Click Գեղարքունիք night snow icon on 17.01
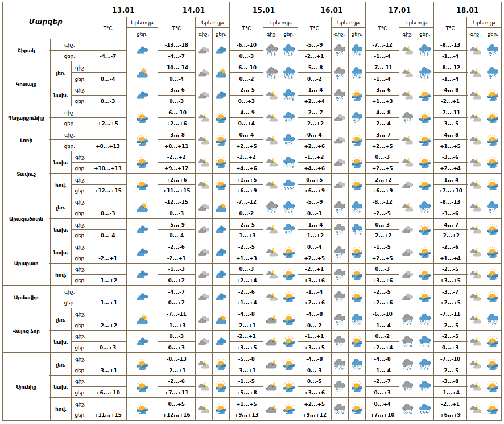The width and height of the screenshot is (504, 424). pos(407,118)
